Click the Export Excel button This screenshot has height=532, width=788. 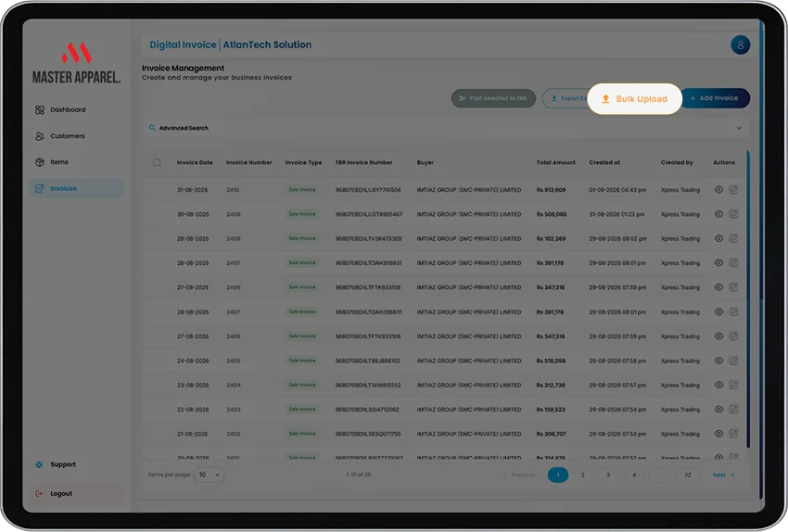pos(566,98)
